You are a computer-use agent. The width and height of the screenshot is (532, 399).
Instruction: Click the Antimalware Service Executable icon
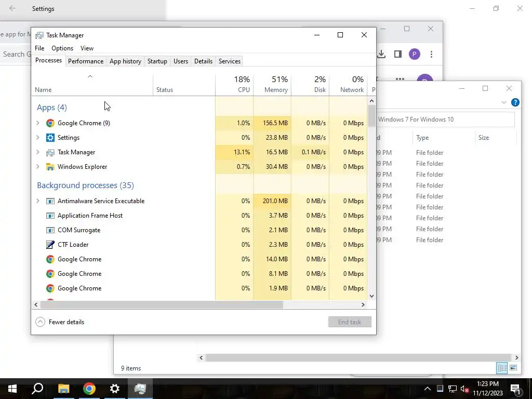(x=50, y=201)
